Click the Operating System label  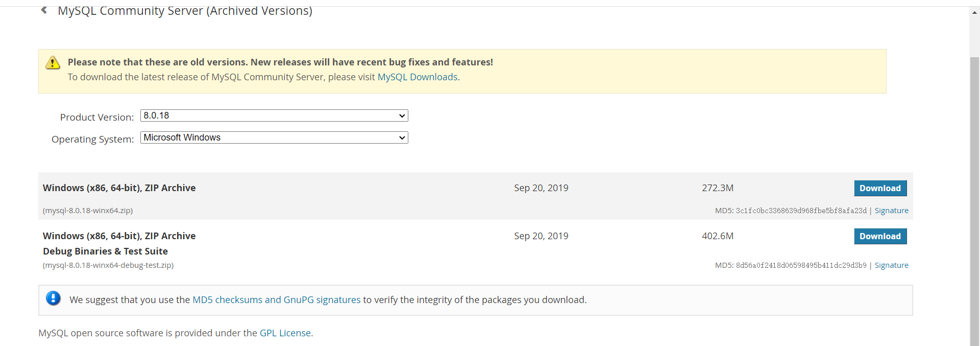point(93,140)
